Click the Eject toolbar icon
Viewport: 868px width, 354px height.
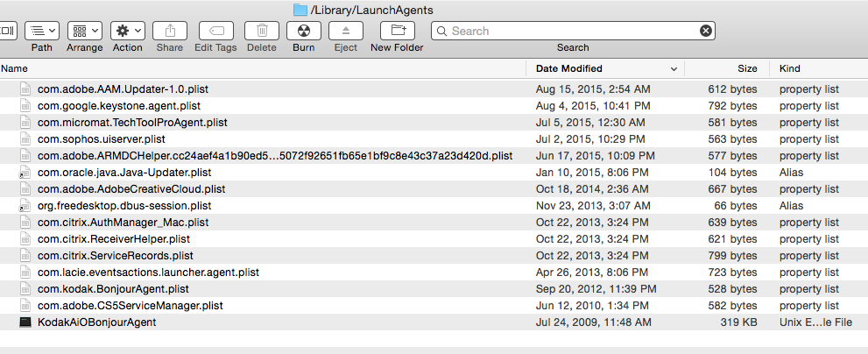pyautogui.click(x=346, y=31)
